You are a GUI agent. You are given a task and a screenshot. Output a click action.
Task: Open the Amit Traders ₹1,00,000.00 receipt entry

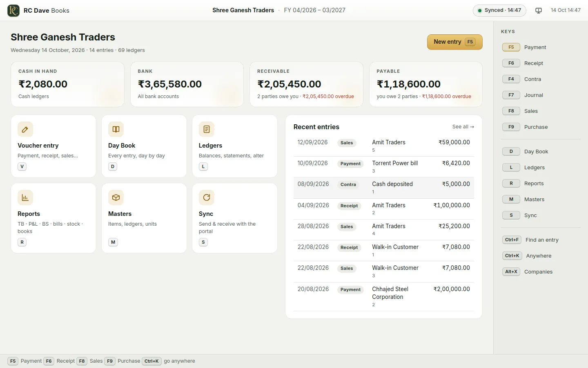[384, 209]
